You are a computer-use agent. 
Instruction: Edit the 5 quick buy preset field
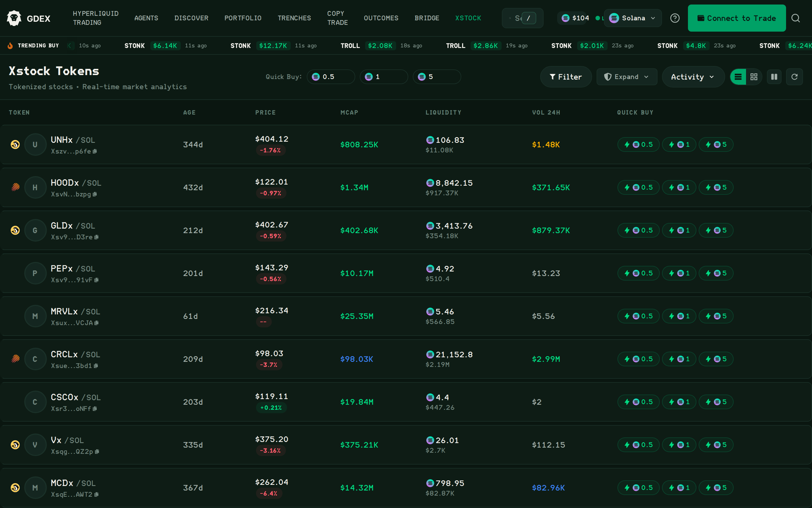tap(437, 77)
